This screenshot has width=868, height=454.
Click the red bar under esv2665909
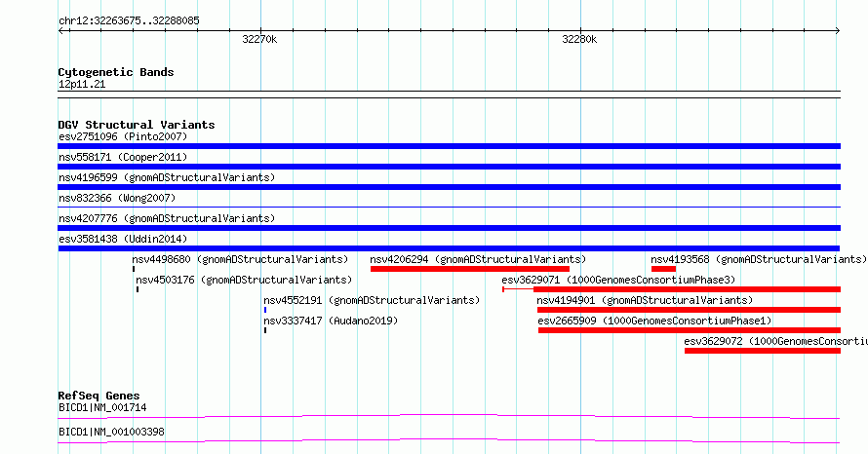click(x=690, y=330)
